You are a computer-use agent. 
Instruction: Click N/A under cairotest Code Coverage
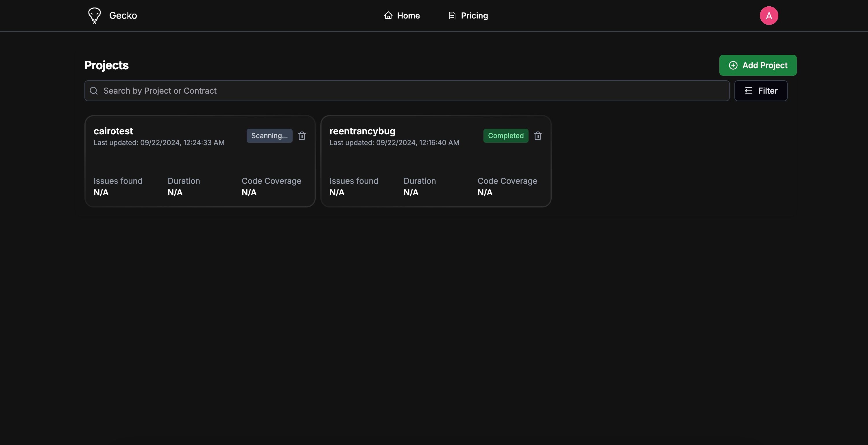249,193
